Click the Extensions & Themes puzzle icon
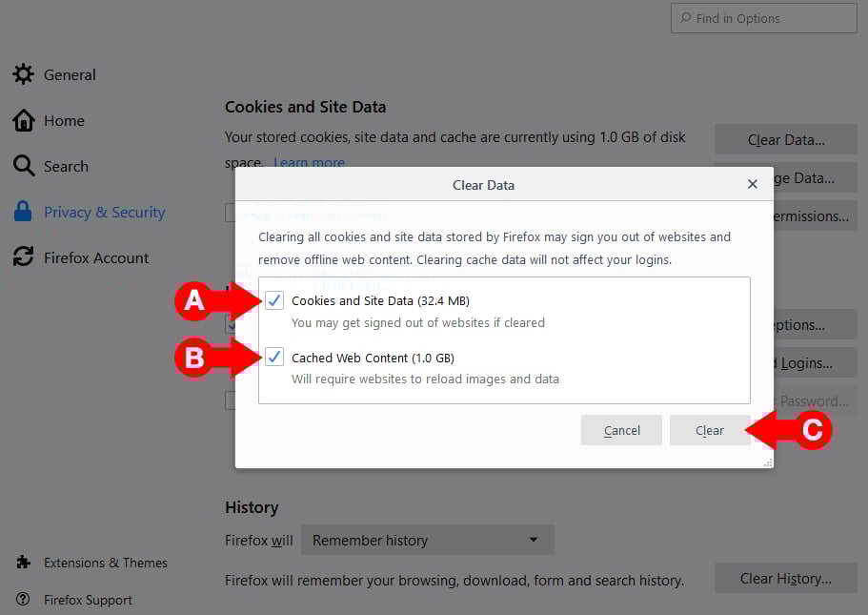Viewport: 868px width, 615px height. pos(23,563)
